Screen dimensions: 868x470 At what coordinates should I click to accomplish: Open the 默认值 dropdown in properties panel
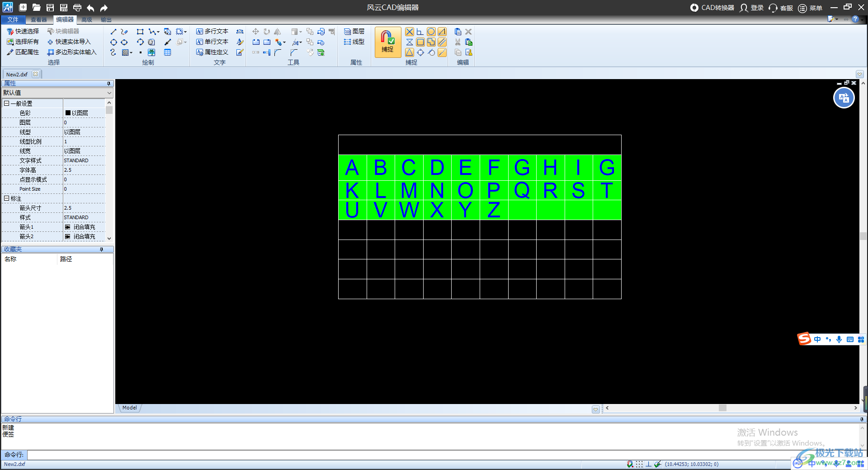tap(109, 93)
